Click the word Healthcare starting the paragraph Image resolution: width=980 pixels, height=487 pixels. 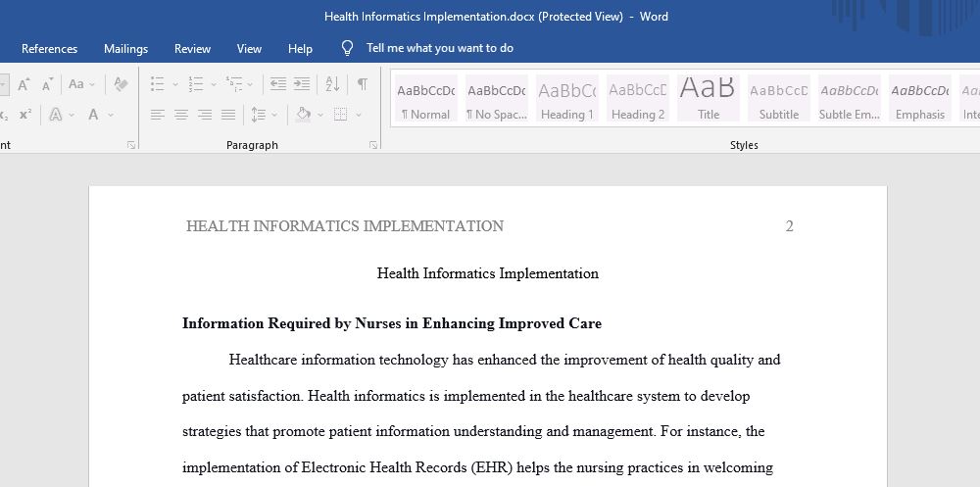(263, 360)
